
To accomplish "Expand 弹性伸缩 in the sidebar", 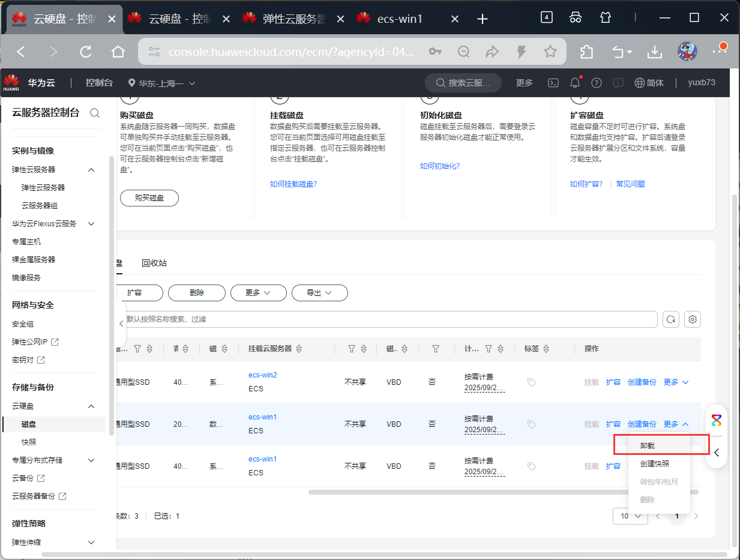I will pyautogui.click(x=91, y=542).
